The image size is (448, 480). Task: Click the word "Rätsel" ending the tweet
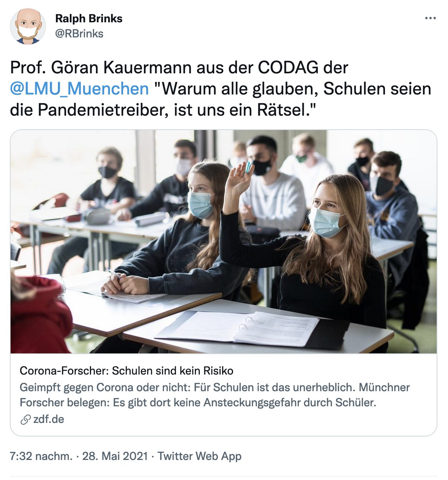(x=281, y=110)
